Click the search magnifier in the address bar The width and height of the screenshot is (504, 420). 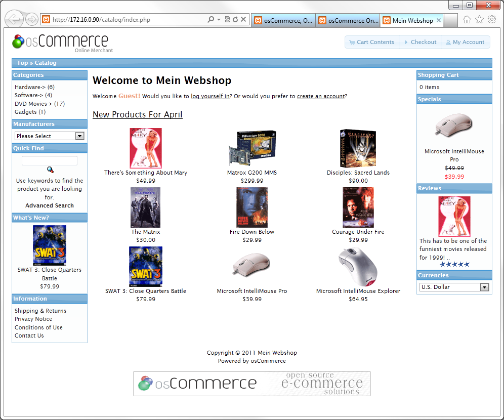click(x=211, y=20)
